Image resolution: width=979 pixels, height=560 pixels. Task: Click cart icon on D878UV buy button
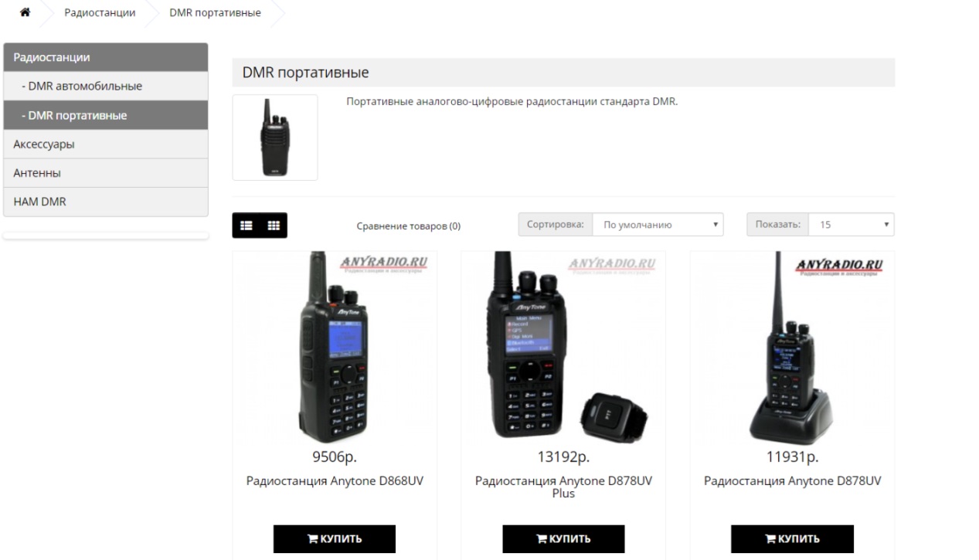pyautogui.click(x=771, y=539)
